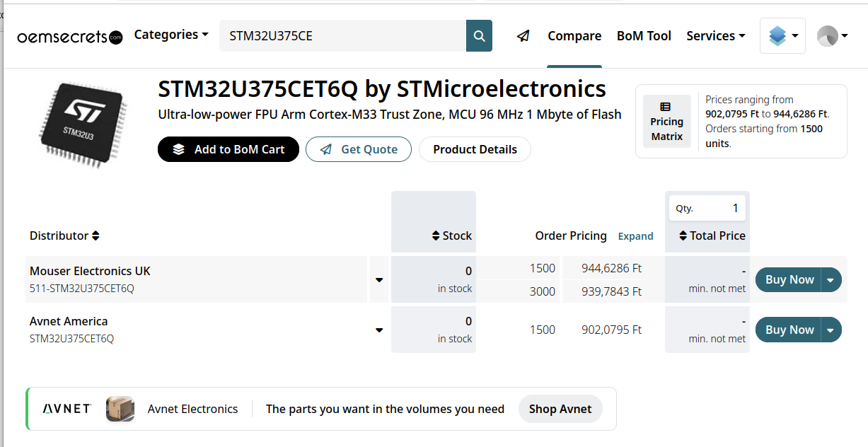The width and height of the screenshot is (868, 447).
Task: Sort the table by Distributor
Action: click(x=64, y=236)
